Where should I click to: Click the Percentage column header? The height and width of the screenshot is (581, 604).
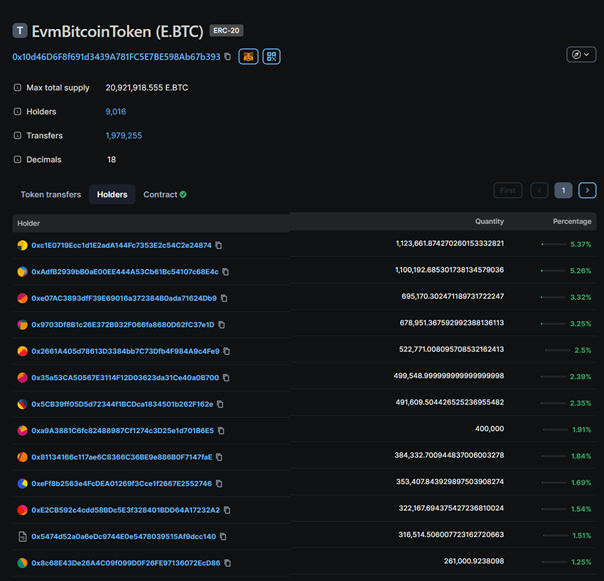coord(572,221)
